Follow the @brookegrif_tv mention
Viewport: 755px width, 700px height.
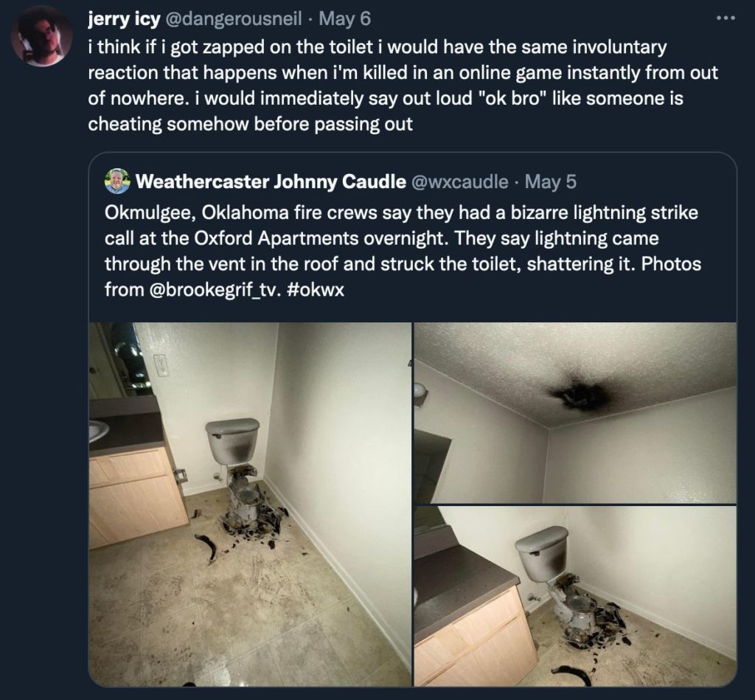216,290
